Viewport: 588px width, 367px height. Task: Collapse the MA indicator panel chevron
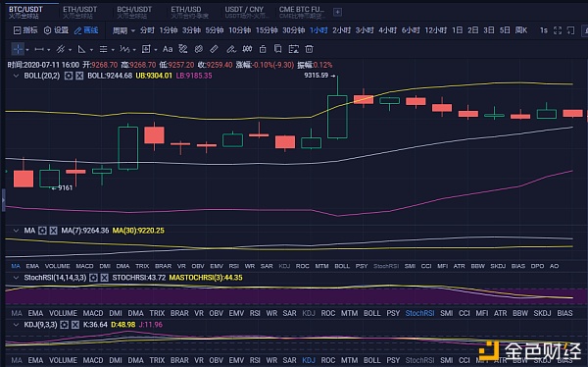(x=16, y=231)
